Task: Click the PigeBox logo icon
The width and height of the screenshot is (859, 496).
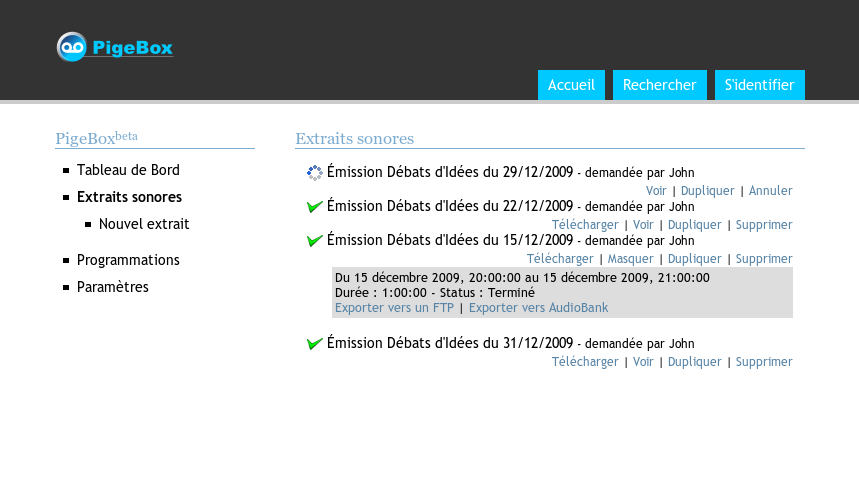Action: [x=72, y=46]
